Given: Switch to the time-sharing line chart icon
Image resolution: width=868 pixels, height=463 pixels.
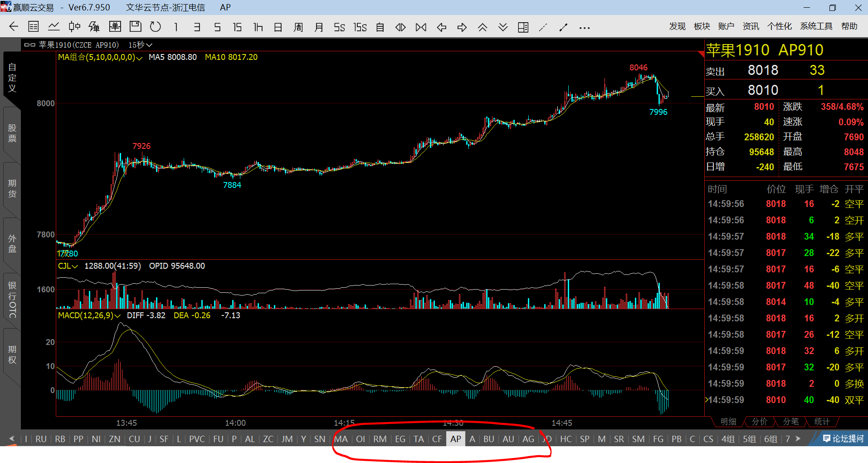Looking at the screenshot, I should (x=54, y=27).
